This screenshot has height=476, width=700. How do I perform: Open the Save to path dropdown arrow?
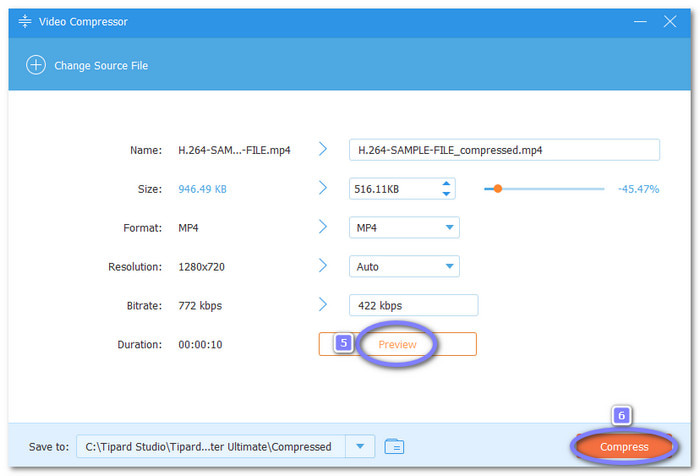360,446
